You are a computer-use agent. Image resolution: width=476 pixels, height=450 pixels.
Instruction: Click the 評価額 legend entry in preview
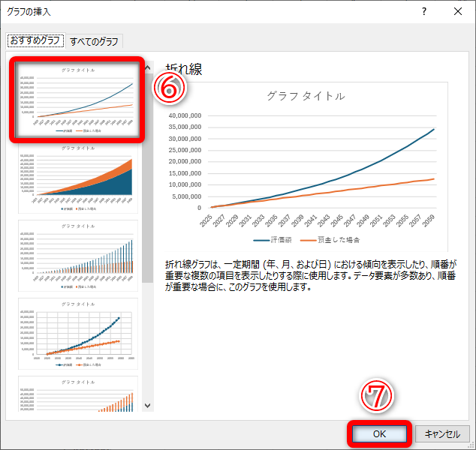pos(273,240)
